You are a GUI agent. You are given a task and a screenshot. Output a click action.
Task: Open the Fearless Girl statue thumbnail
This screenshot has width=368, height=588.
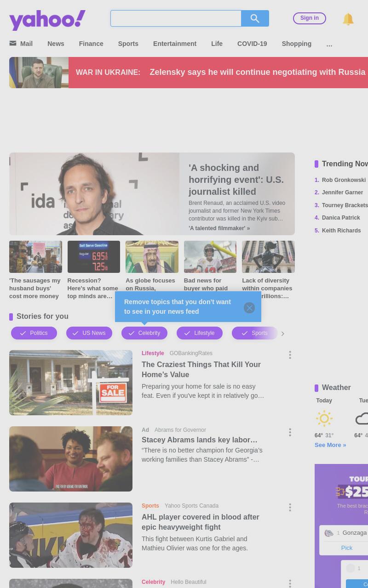pos(268,257)
